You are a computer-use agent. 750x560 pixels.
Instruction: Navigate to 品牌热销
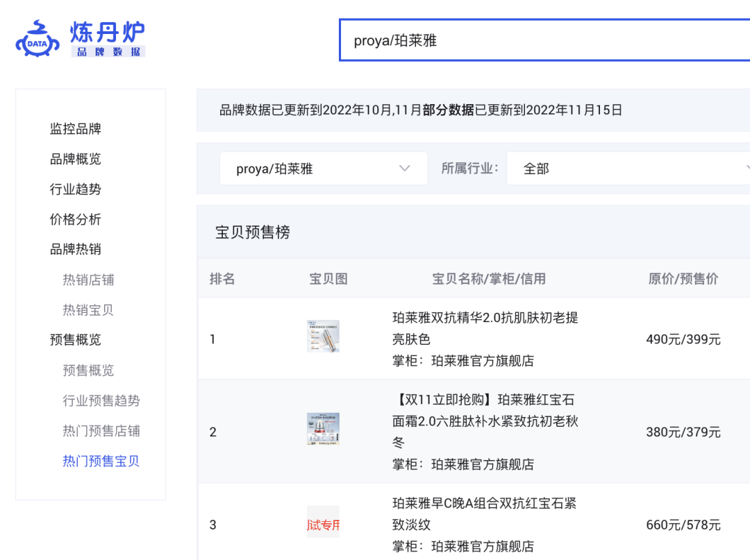[76, 249]
